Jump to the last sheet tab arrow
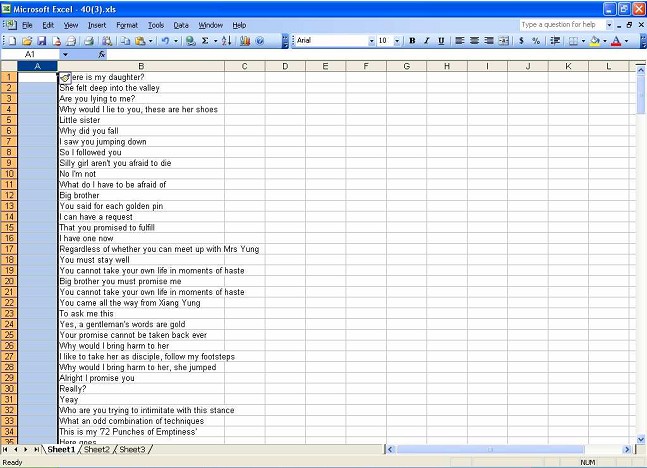 36,449
